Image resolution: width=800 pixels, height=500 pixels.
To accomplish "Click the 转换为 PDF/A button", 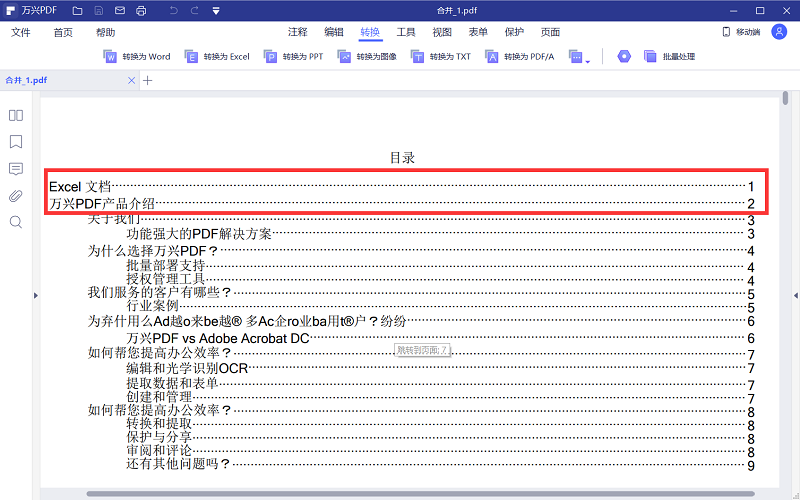I will point(520,57).
